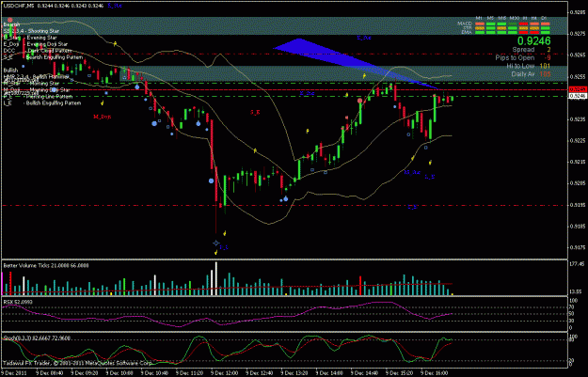Viewport: 588px width, 377px height.
Task: Click the 9 Dec 12:00 time axis label
Action: (x=224, y=373)
